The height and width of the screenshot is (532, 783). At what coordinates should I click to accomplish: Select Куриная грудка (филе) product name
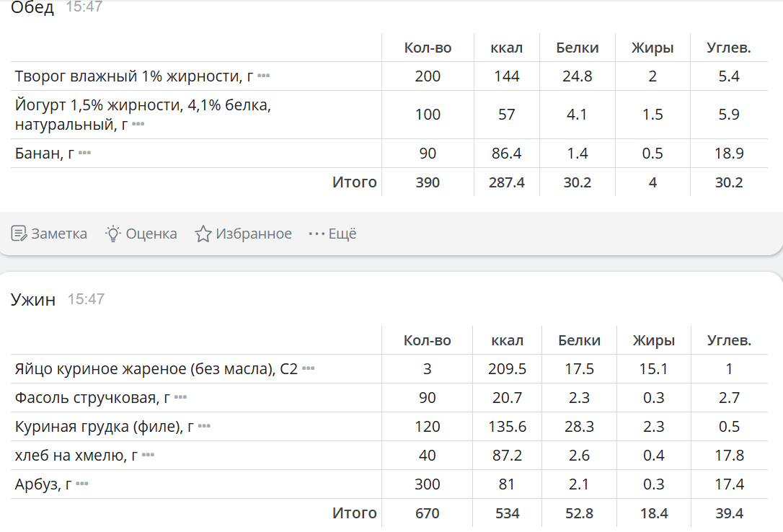(105, 426)
